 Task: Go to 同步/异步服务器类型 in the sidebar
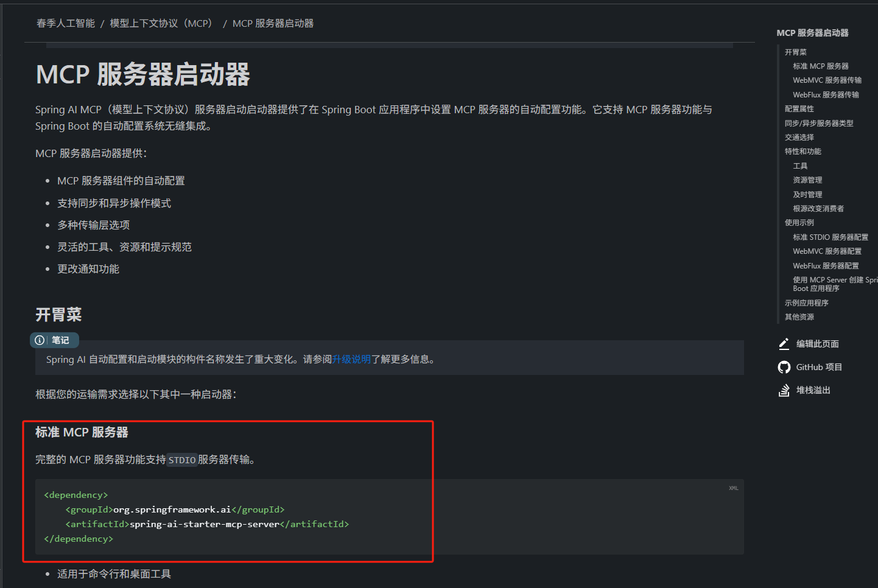click(819, 123)
